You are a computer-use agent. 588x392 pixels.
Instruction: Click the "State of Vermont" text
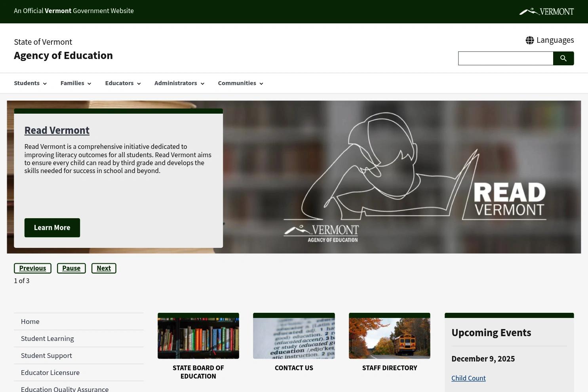tap(43, 42)
